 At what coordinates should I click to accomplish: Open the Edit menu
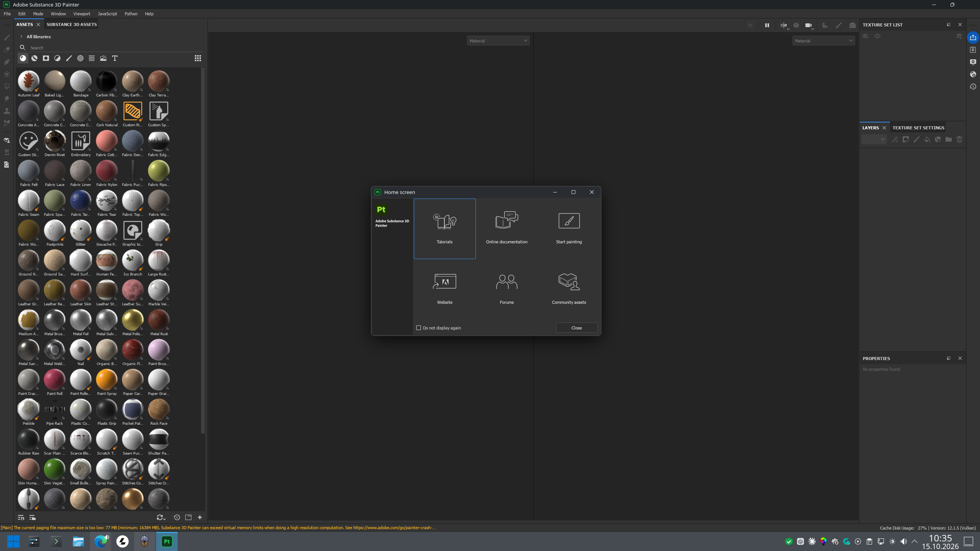coord(22,14)
